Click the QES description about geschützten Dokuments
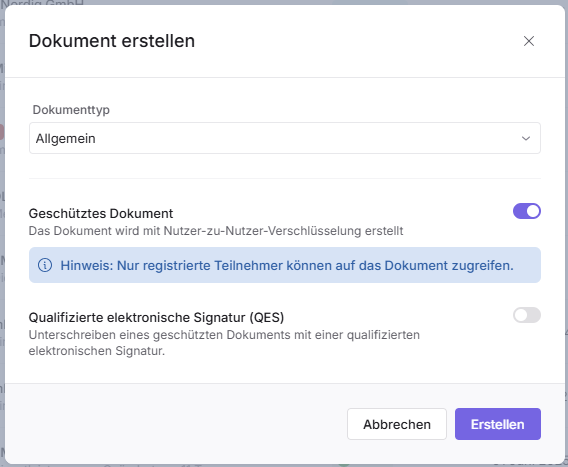This screenshot has height=467, width=568. pos(224,343)
